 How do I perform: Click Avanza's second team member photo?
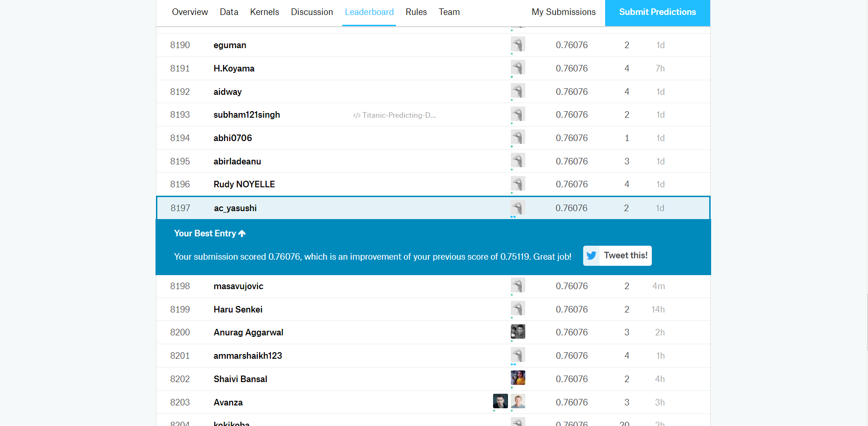point(518,401)
